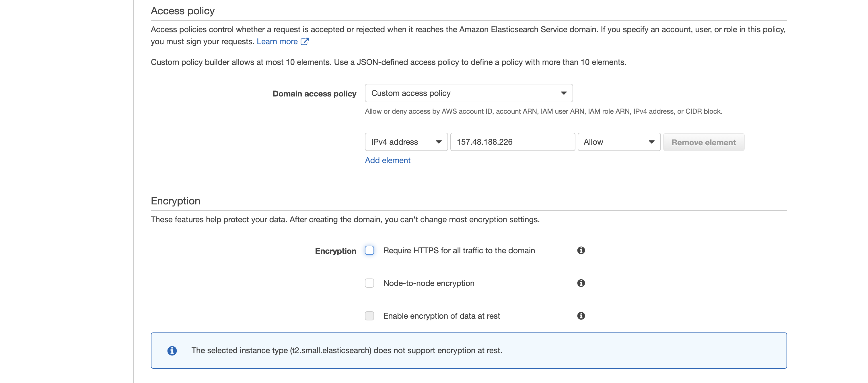Click the encryption at rest notice message
This screenshot has height=383, width=868.
pyautogui.click(x=347, y=351)
